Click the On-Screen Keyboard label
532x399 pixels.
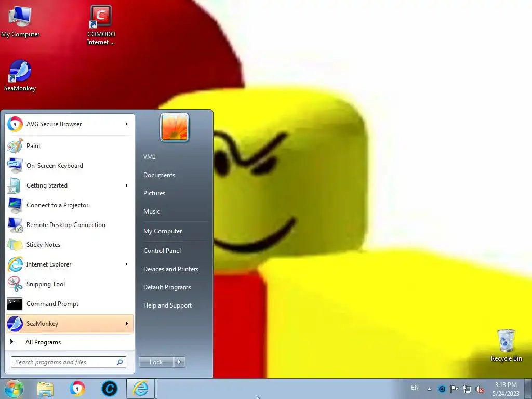point(55,166)
